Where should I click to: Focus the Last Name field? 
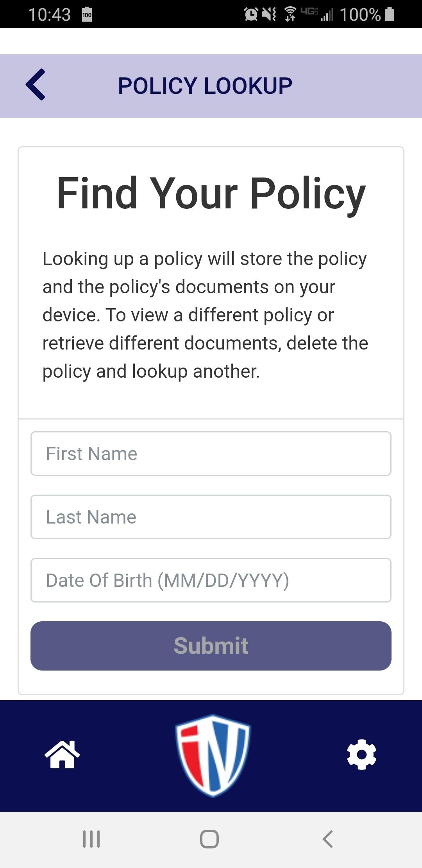click(x=211, y=517)
